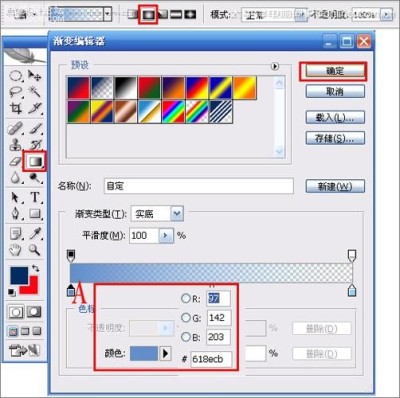This screenshot has height=398, width=400.
Task: Open the color stop arrow menu
Action: (166, 353)
